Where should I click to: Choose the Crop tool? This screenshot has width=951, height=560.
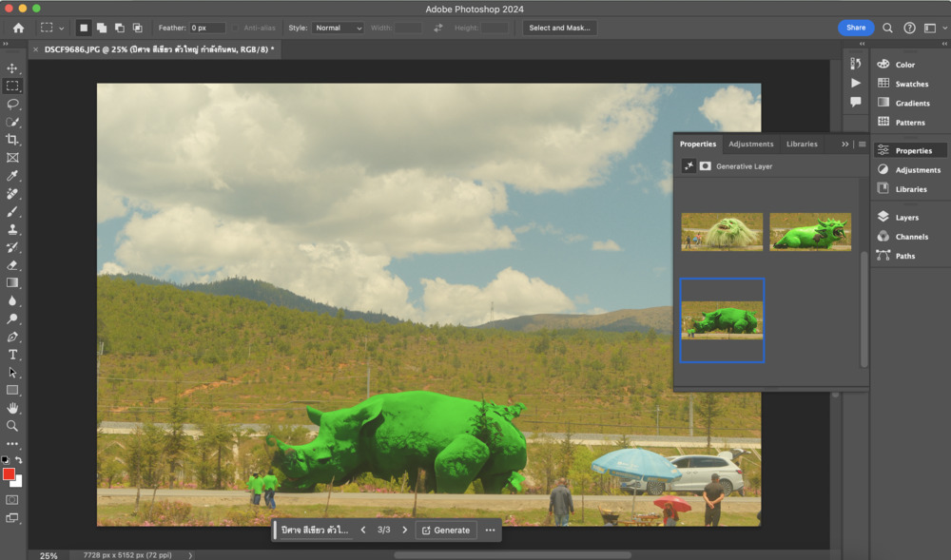tap(12, 140)
